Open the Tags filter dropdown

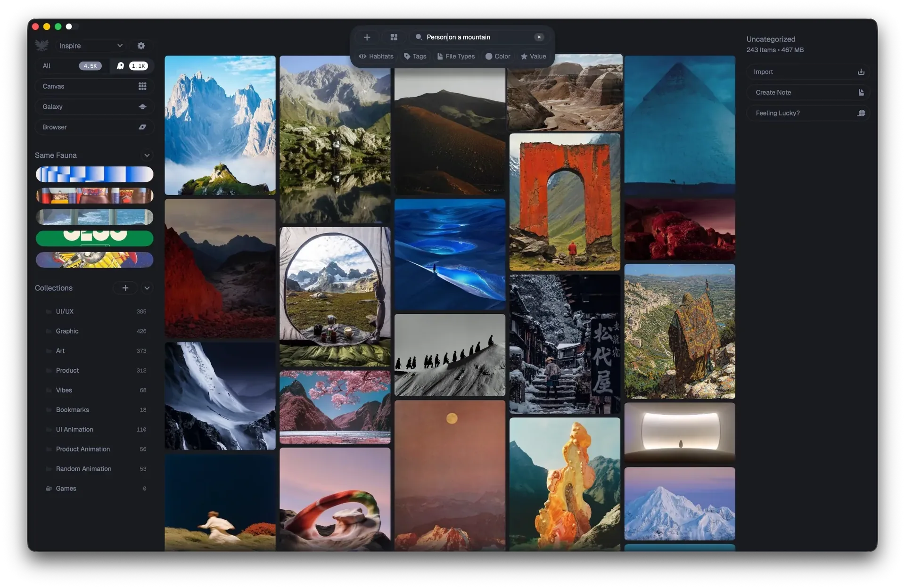click(415, 57)
